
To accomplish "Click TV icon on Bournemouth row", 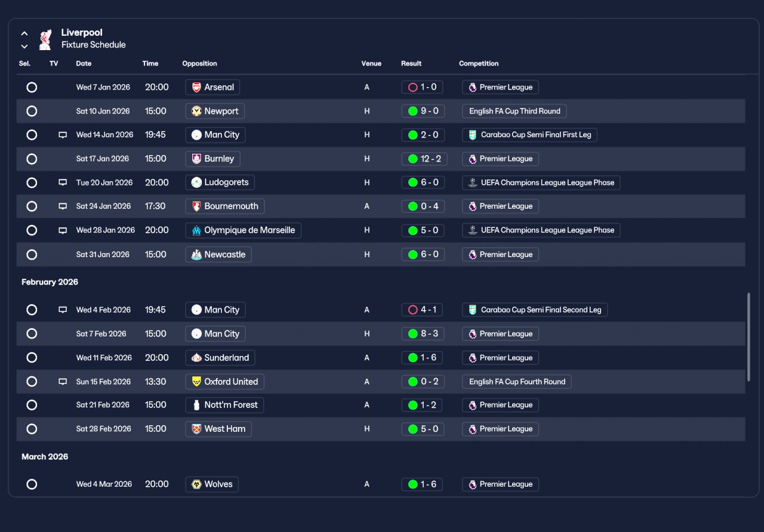I will coord(63,206).
